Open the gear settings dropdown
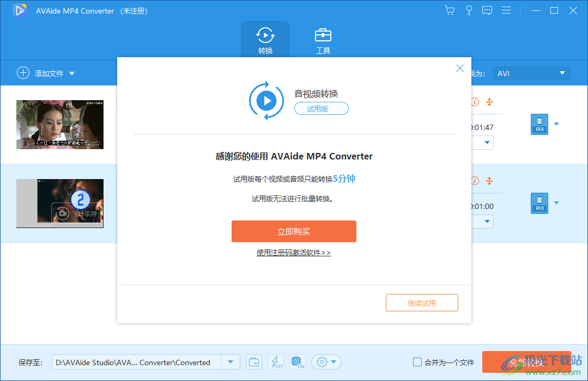The image size is (588, 381). (326, 362)
